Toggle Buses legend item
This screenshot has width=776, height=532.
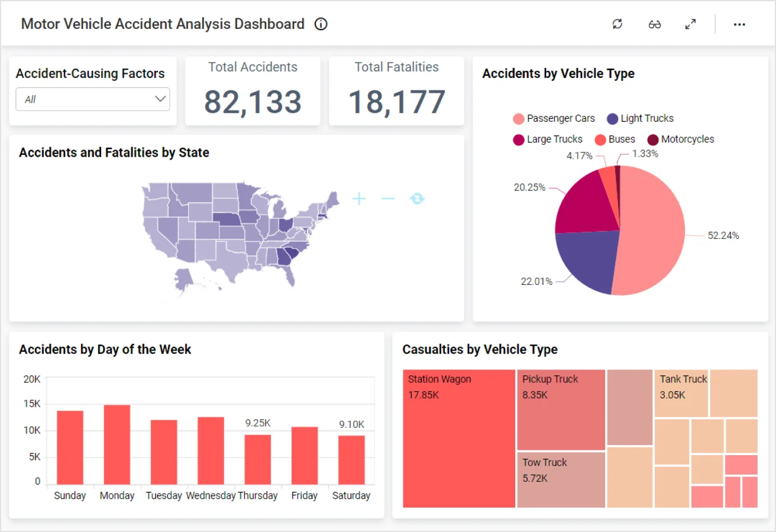point(615,140)
